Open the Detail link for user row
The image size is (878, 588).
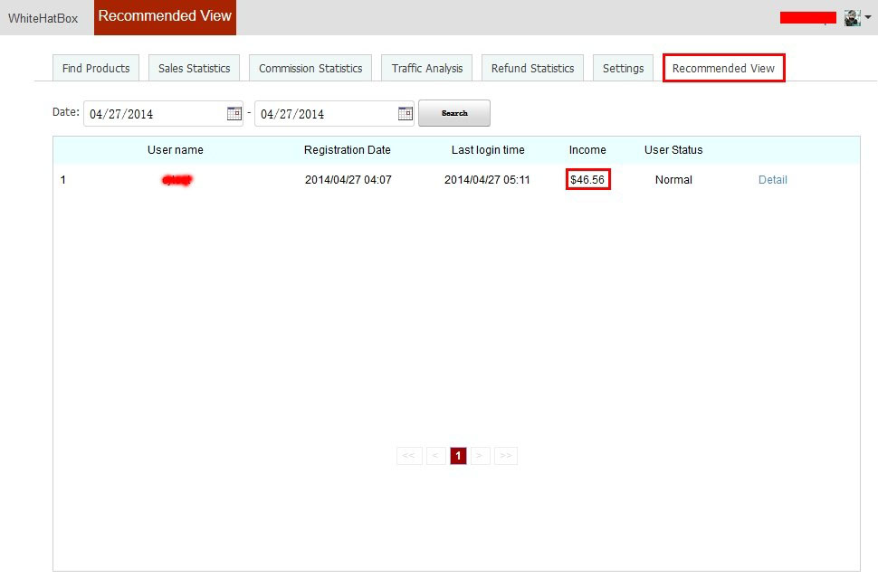pos(772,180)
